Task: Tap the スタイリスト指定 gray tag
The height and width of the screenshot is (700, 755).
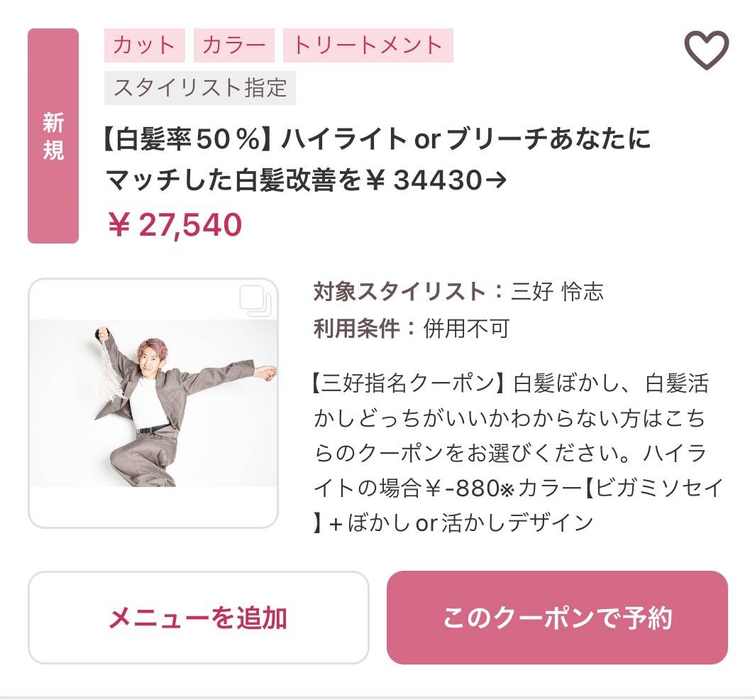Action: 200,88
